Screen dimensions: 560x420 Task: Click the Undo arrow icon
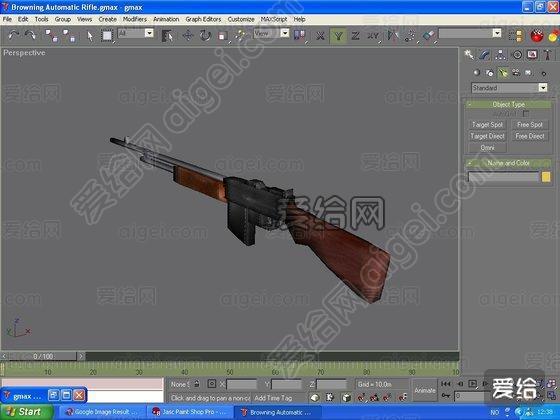[14, 35]
